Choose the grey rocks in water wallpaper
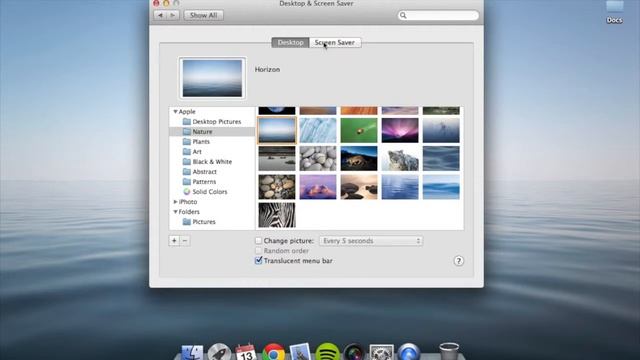The height and width of the screenshot is (360, 640). point(277,159)
